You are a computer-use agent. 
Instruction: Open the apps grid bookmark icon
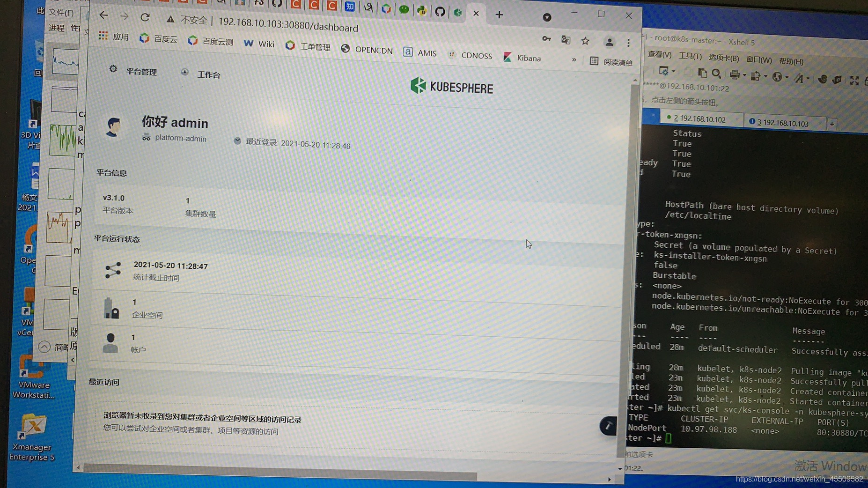pyautogui.click(x=103, y=36)
